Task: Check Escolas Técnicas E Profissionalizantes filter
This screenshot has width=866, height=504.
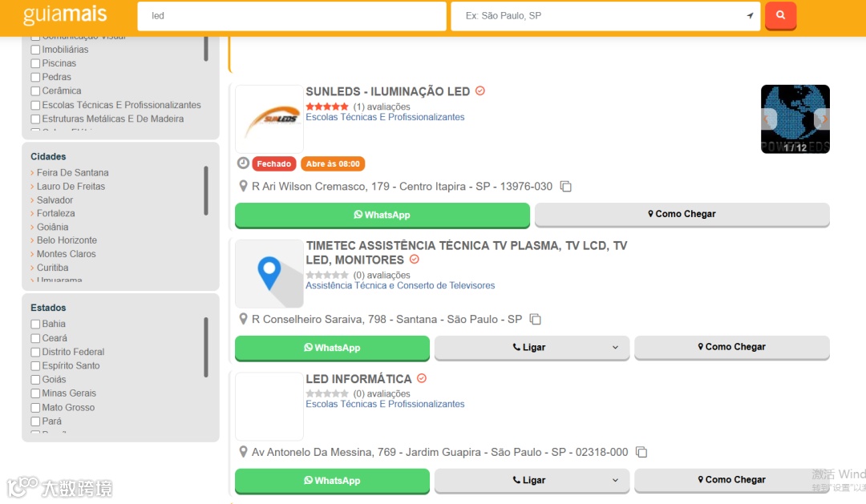Action: 35,105
